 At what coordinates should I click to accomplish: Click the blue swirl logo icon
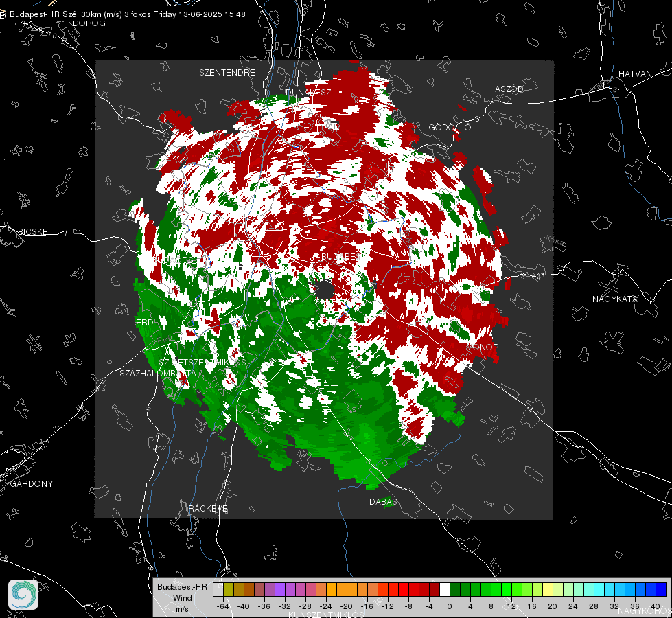tap(23, 595)
